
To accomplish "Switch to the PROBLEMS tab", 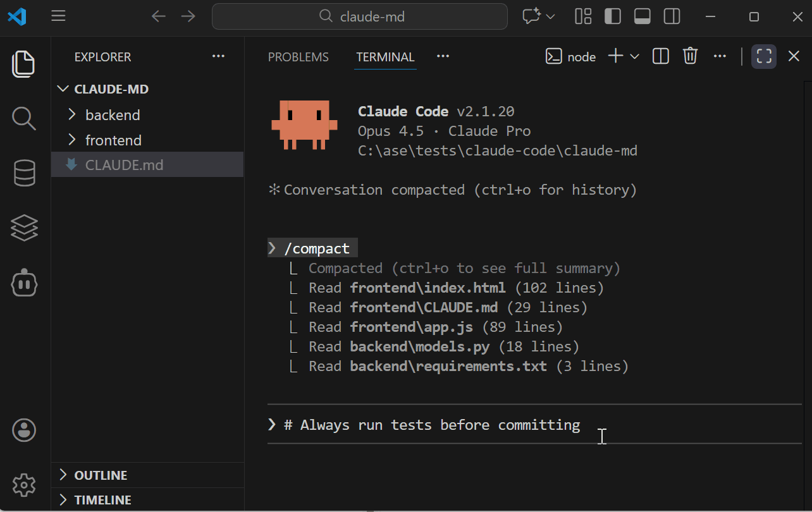I will 298,57.
